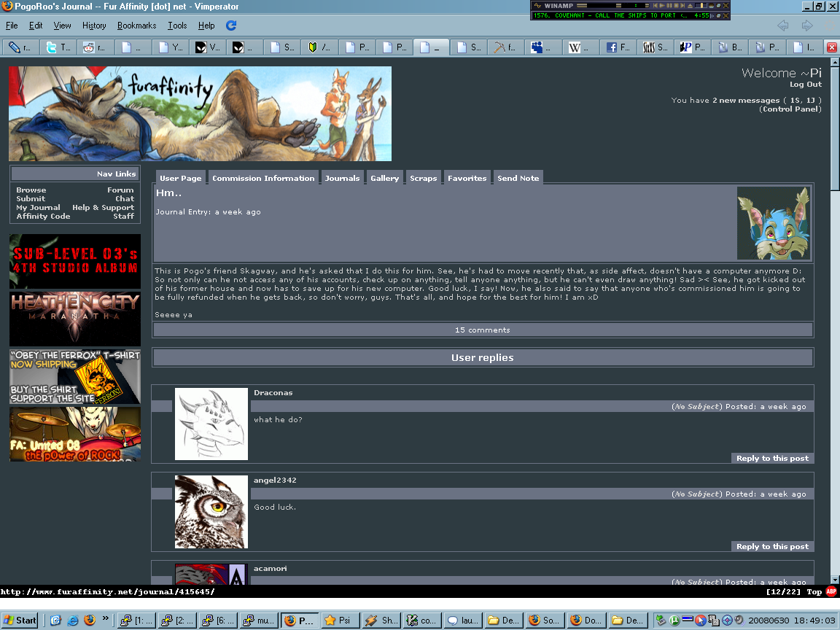This screenshot has height=630, width=840.
Task: Pause playback in Winamp
Action: [669, 5]
